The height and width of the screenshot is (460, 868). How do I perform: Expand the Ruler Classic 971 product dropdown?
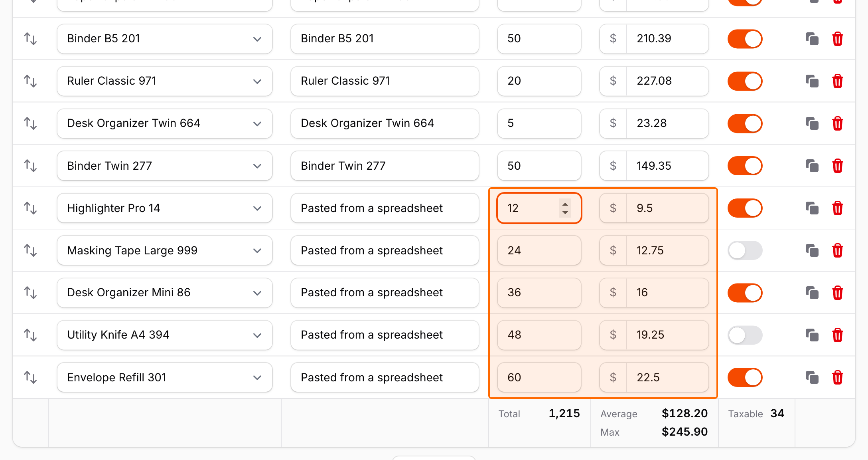[x=165, y=81]
